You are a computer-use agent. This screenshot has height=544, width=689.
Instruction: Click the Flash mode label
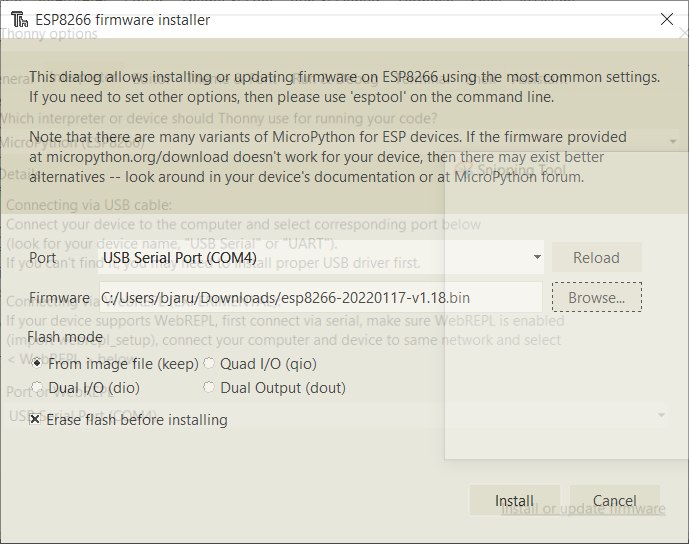pos(65,337)
